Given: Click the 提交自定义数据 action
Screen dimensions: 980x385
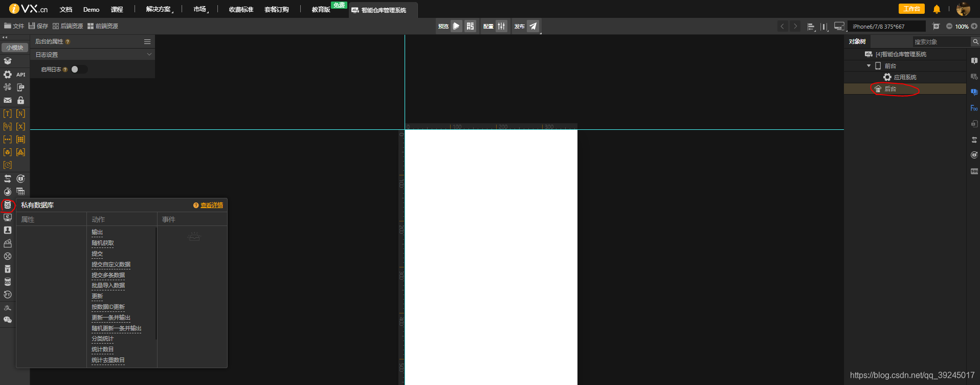Looking at the screenshot, I should 111,264.
